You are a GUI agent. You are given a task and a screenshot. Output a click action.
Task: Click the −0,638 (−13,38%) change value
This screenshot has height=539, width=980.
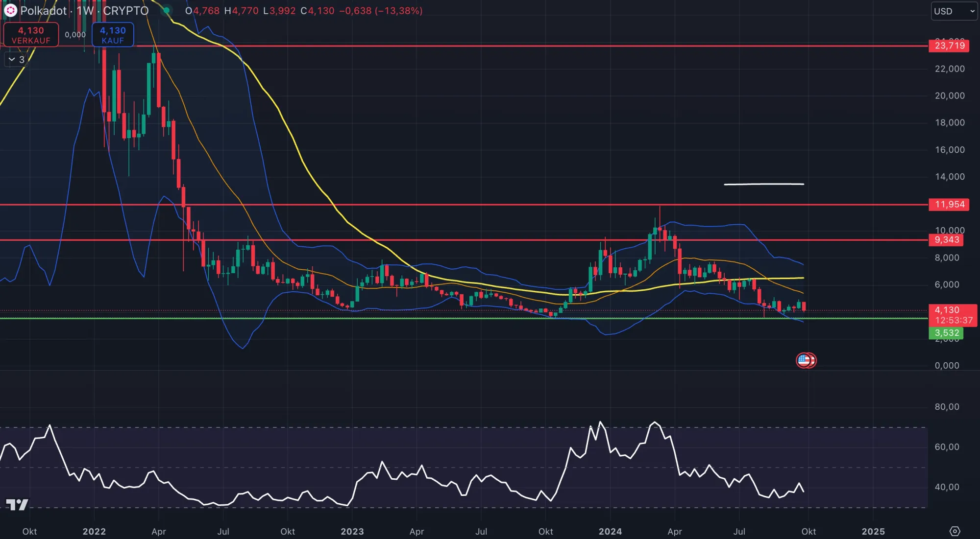381,11
